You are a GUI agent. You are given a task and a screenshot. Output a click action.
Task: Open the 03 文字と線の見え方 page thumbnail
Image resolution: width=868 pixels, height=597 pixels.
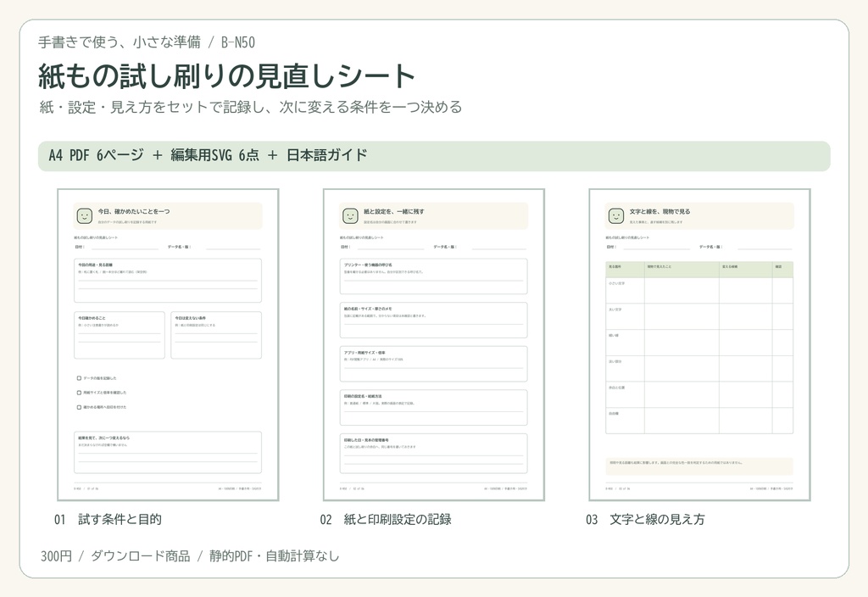click(699, 344)
